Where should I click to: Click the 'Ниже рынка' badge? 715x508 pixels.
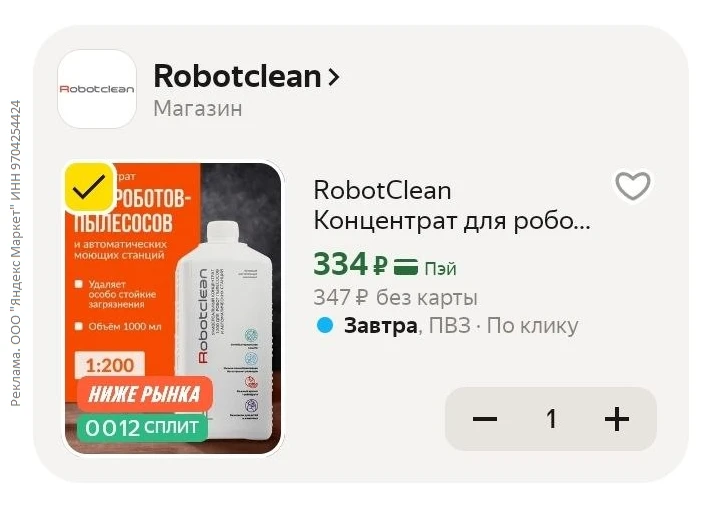[145, 394]
